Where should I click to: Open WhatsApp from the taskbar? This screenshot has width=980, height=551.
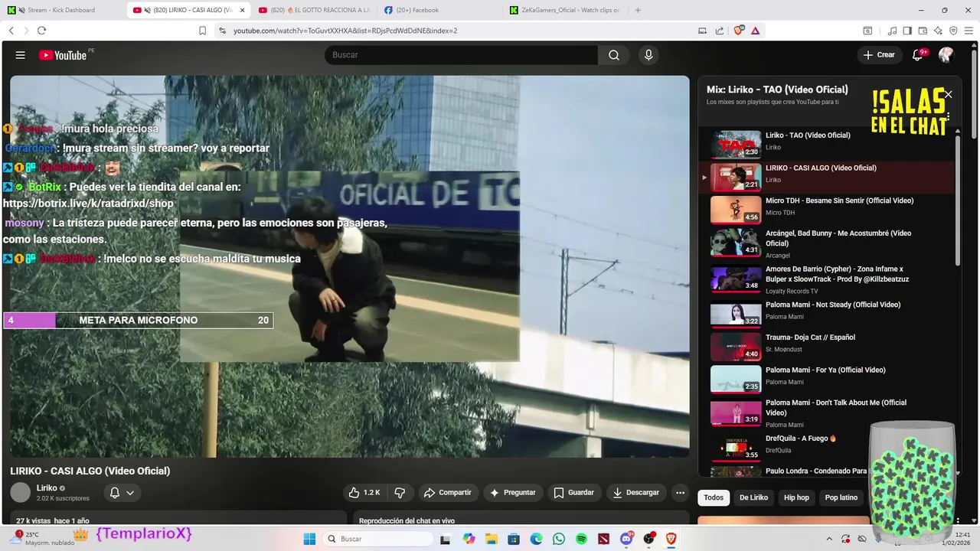559,539
